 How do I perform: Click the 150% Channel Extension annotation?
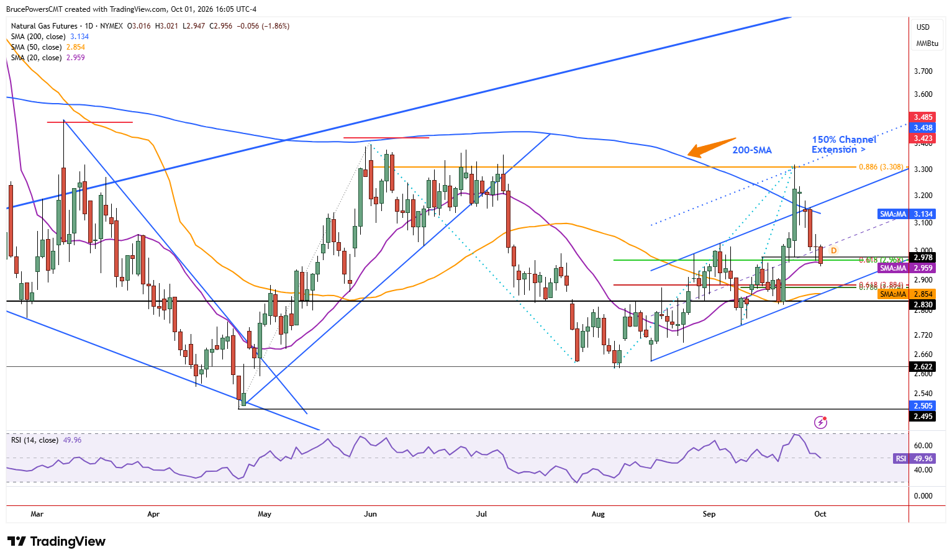click(845, 145)
